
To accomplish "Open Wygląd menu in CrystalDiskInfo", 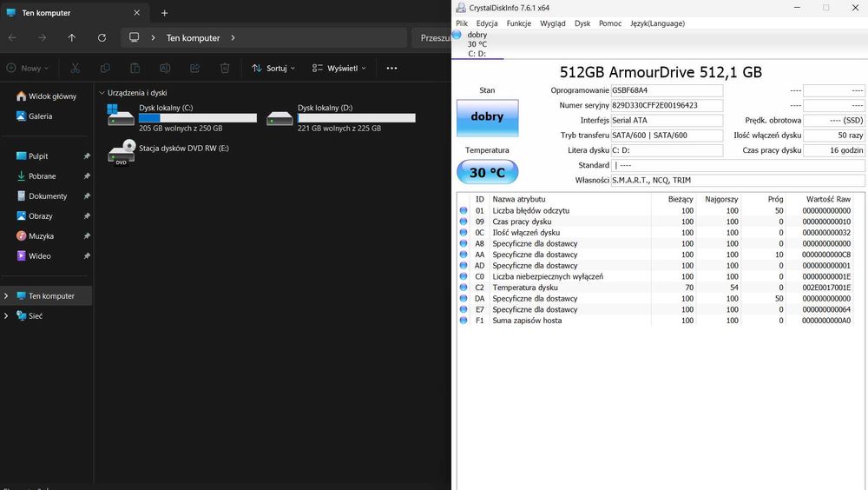I will (552, 23).
